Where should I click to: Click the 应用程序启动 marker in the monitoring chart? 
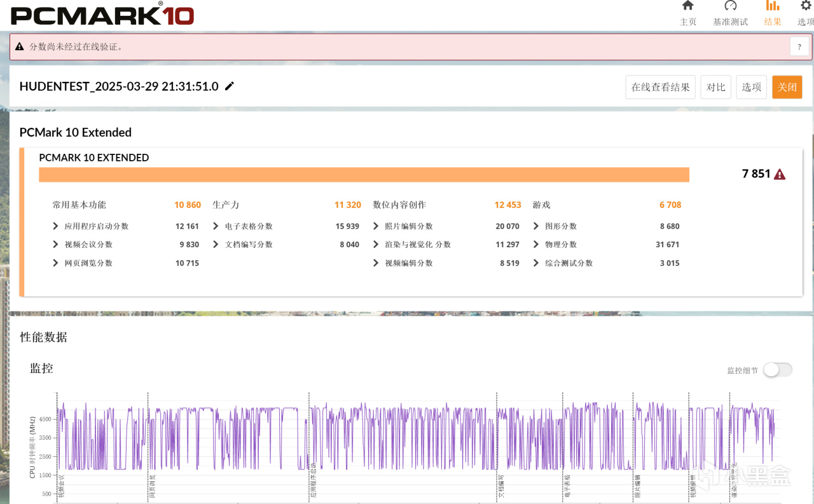(313, 481)
